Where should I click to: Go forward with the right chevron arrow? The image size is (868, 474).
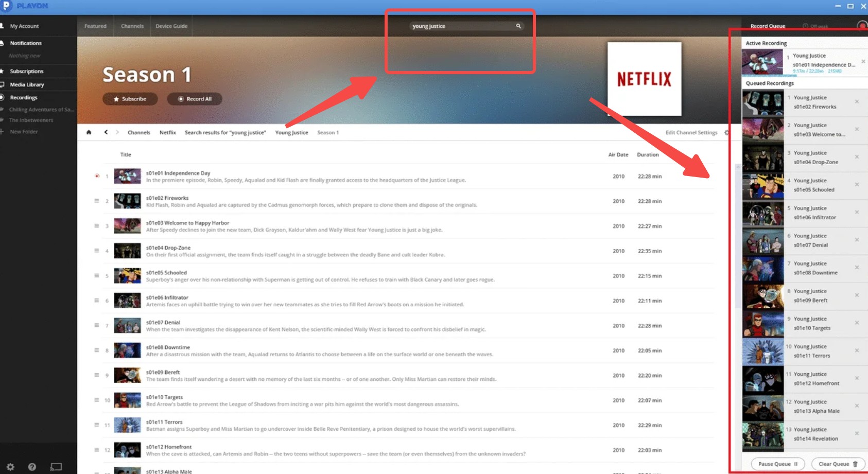[117, 132]
